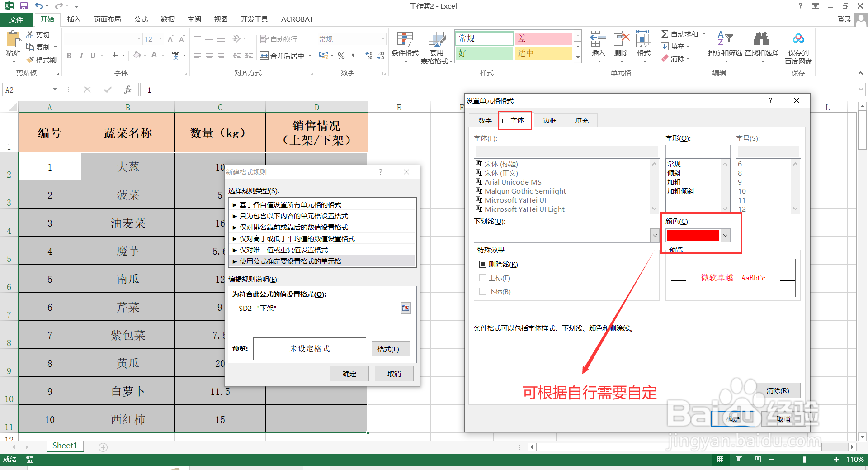Switch to the 边框 tab
Screen dimensions: 868x470
click(549, 120)
